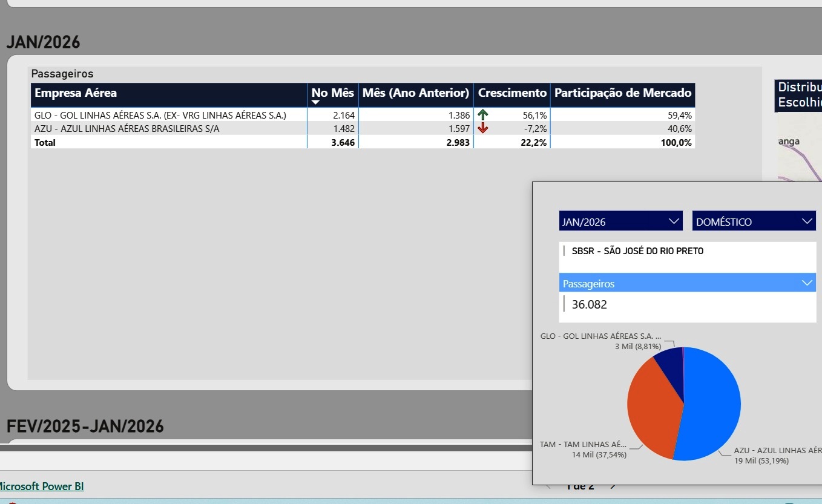Image resolution: width=822 pixels, height=504 pixels.
Task: Open the DOMÉSTICO flight type dropdown
Action: (754, 221)
